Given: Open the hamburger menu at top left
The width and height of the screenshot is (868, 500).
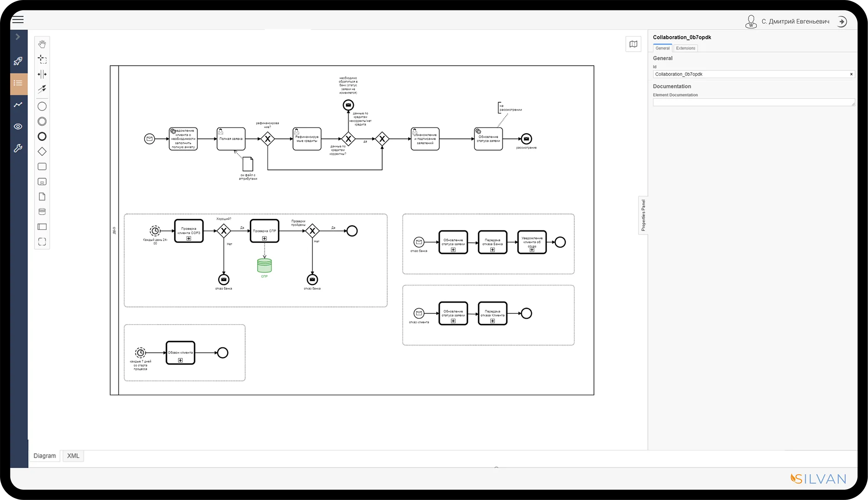Looking at the screenshot, I should 18,20.
